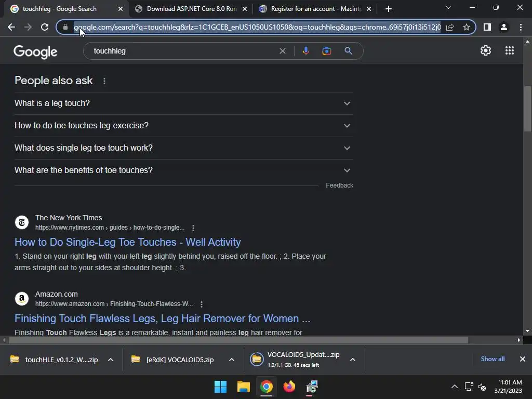Open 'How to Do Single-Leg Toe Touches' result
Screen dimensions: 532x399
tap(128, 242)
